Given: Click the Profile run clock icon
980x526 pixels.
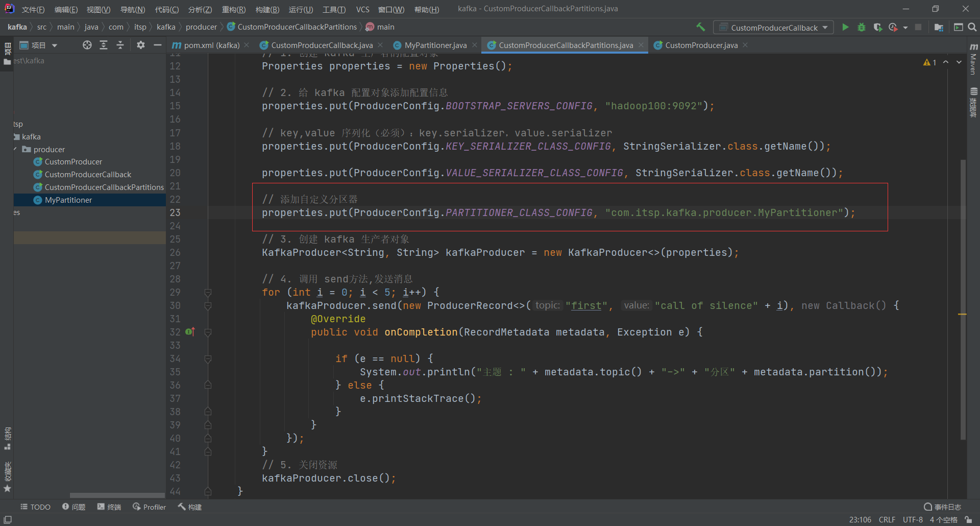Looking at the screenshot, I should tap(893, 27).
